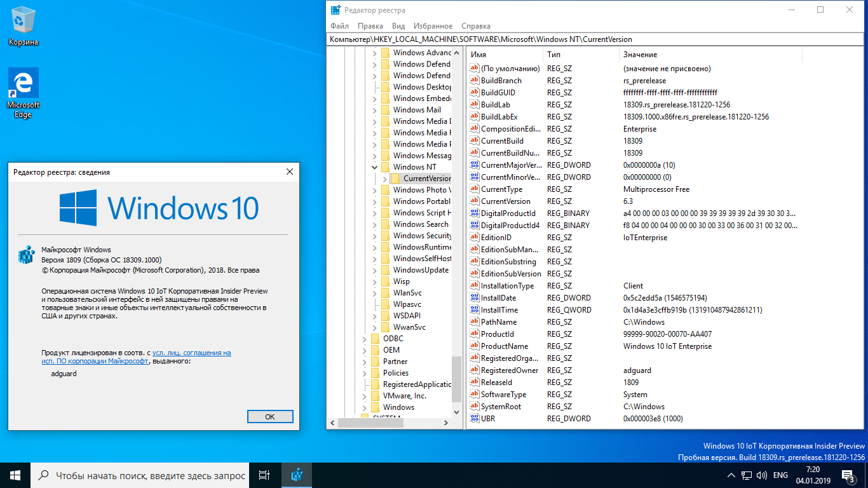Click the InstallTime QWORD icon
The height and width of the screenshot is (488, 868).
click(475, 309)
